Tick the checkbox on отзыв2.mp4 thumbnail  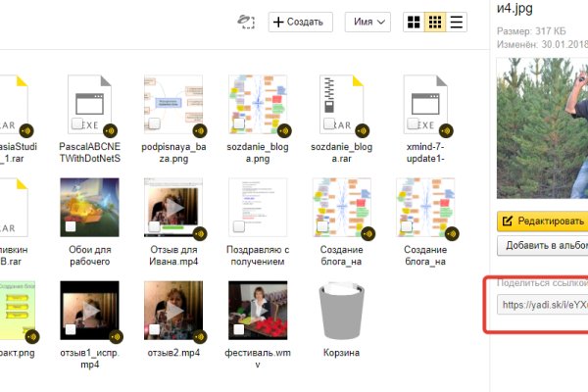[x=154, y=330]
